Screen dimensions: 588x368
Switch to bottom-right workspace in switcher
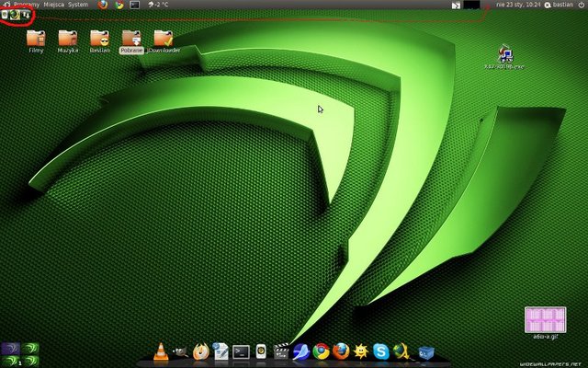[x=30, y=361]
